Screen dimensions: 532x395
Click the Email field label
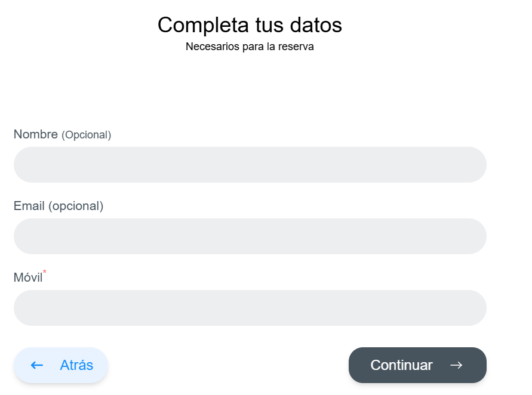[29, 206]
